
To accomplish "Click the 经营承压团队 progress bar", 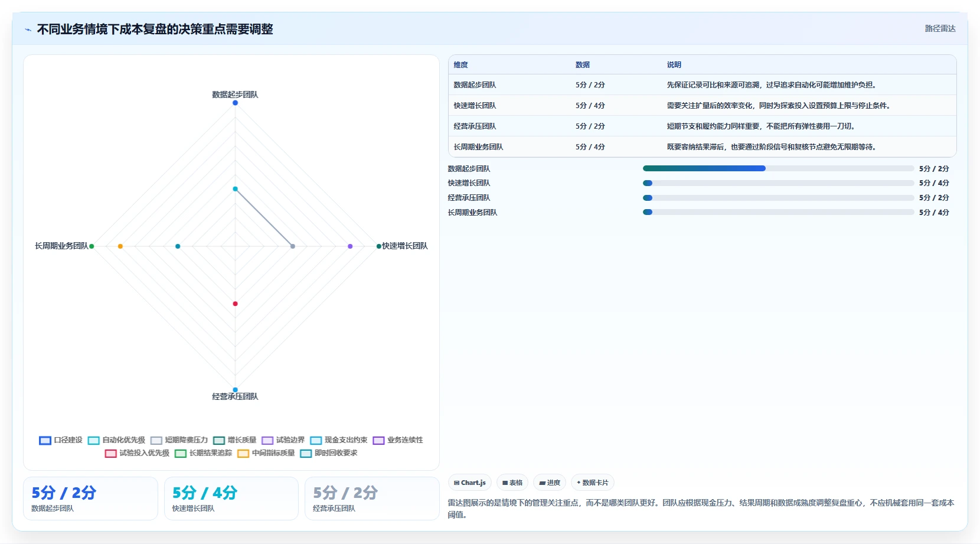I will click(778, 198).
